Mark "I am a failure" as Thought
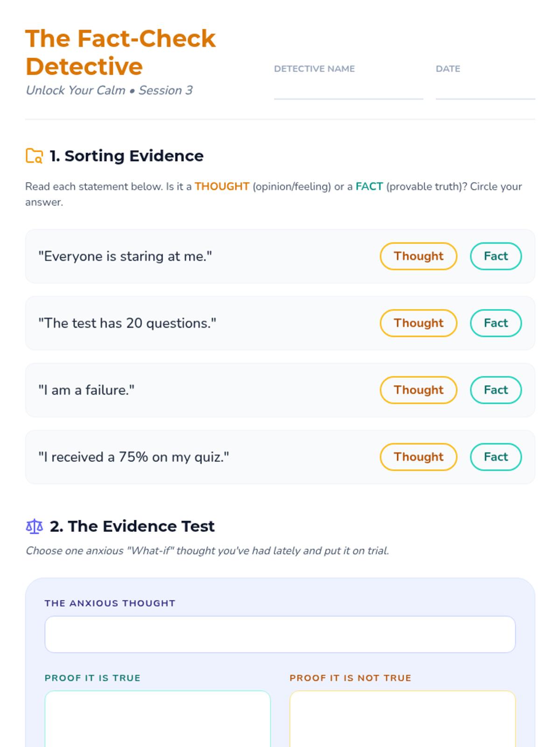Viewport: 560px width, 747px height. coord(418,390)
